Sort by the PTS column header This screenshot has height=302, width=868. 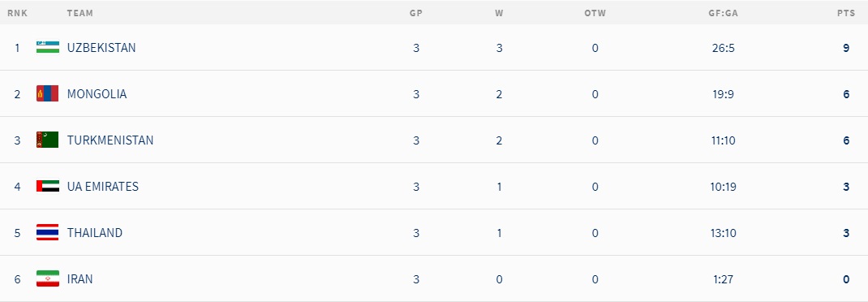point(846,13)
